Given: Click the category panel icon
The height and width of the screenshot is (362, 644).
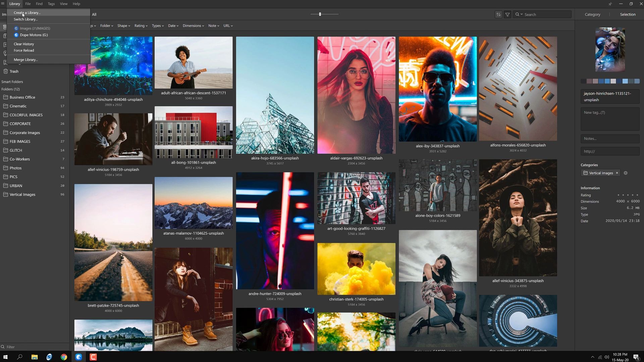Looking at the screenshot, I should point(592,14).
